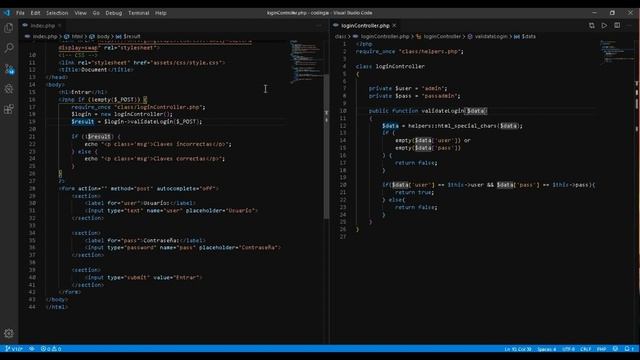640x360 pixels.
Task: Click line number 19 in left editor
Action: [32, 122]
